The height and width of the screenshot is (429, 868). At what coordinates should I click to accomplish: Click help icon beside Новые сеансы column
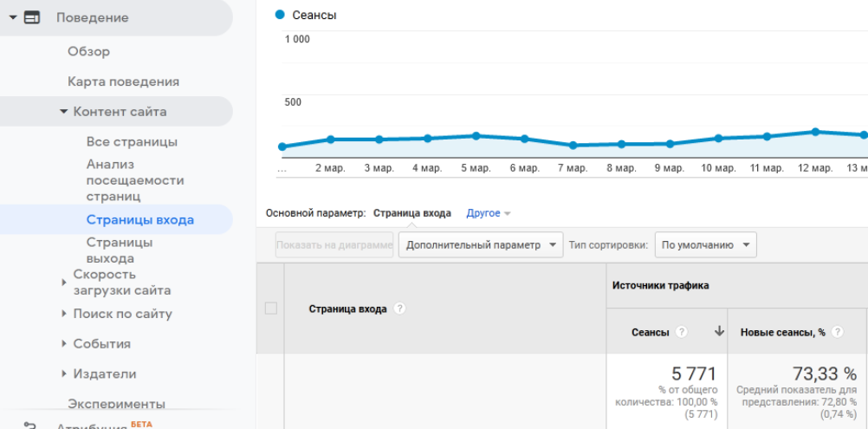[837, 332]
